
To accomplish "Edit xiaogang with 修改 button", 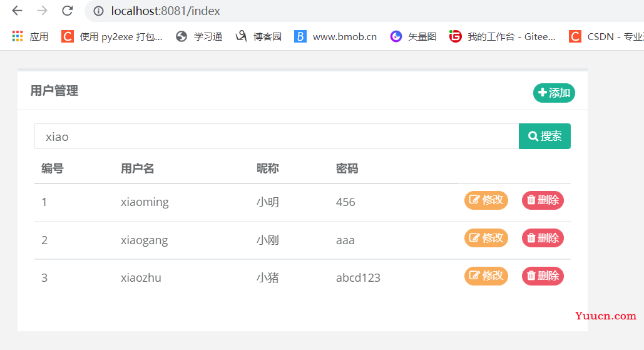I will 486,239.
